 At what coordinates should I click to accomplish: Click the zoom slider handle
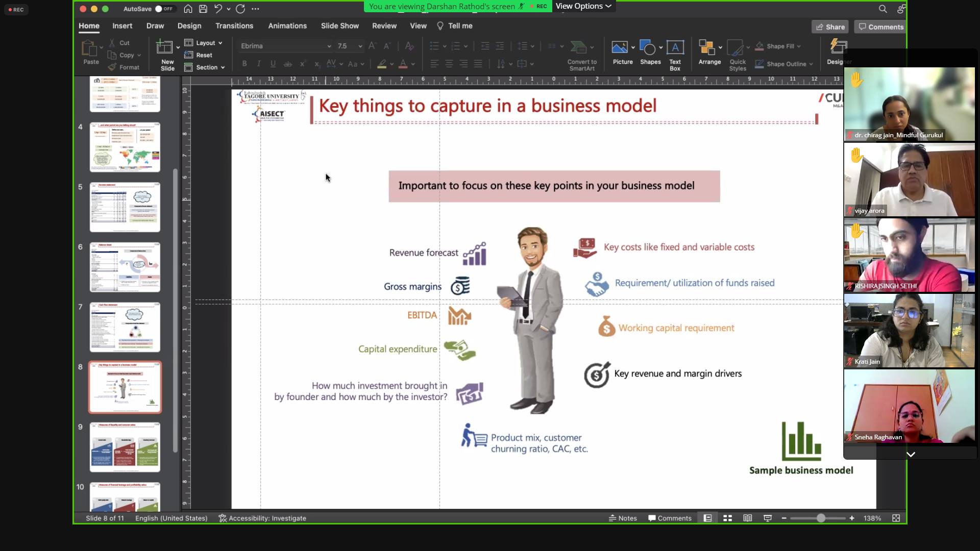tap(820, 518)
